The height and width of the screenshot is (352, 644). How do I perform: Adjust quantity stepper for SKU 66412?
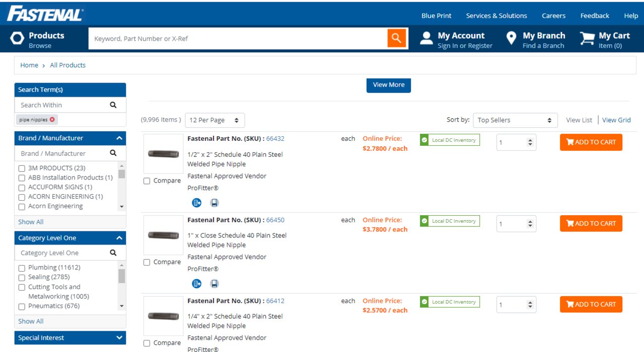[x=530, y=305]
